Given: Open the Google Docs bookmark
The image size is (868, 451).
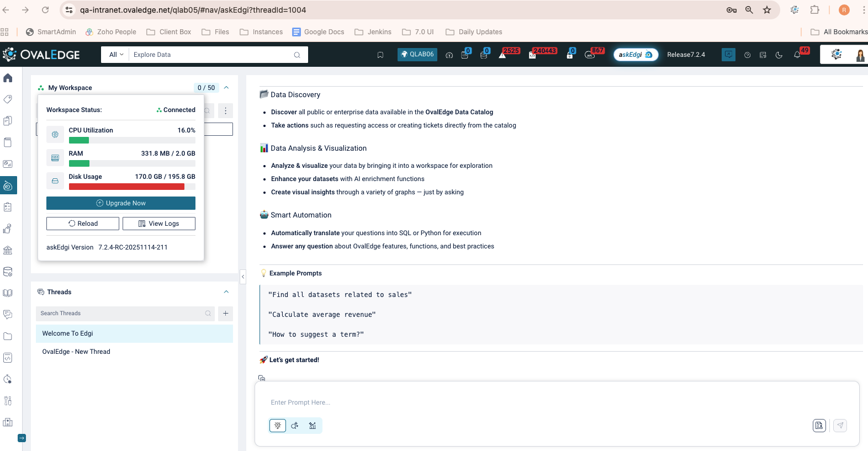Looking at the screenshot, I should 318,32.
